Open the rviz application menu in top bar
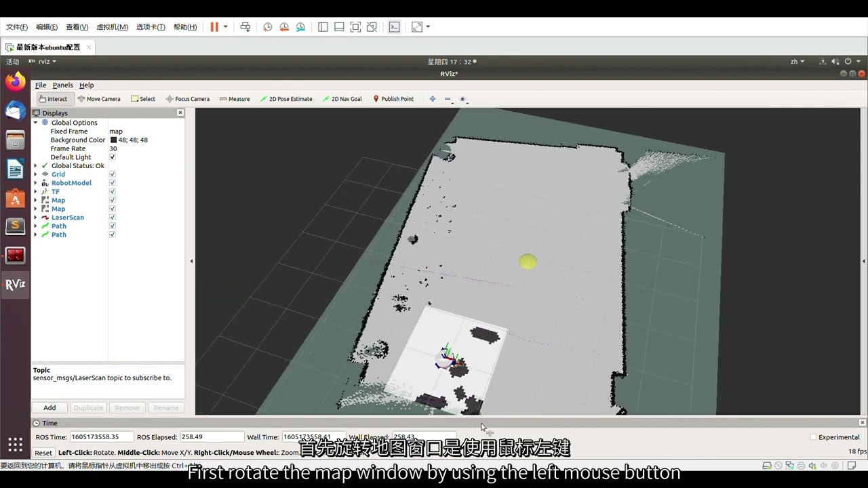This screenshot has height=488, width=868. coord(42,62)
